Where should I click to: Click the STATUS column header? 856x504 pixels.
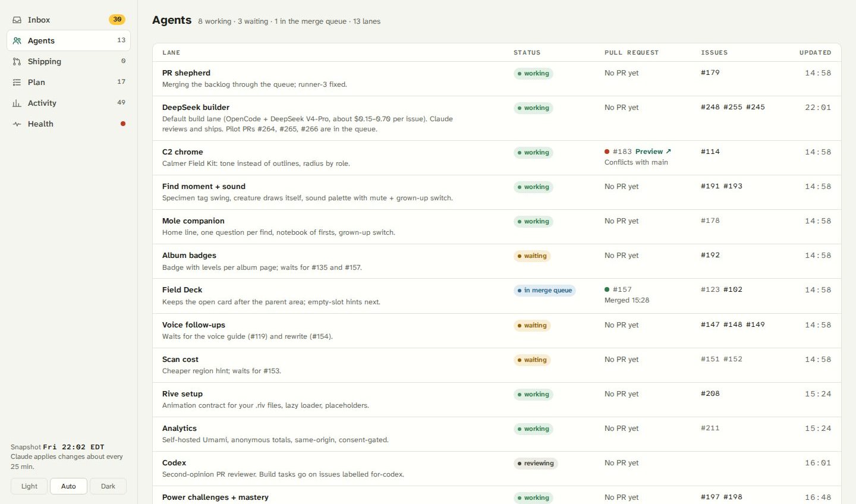tap(527, 52)
